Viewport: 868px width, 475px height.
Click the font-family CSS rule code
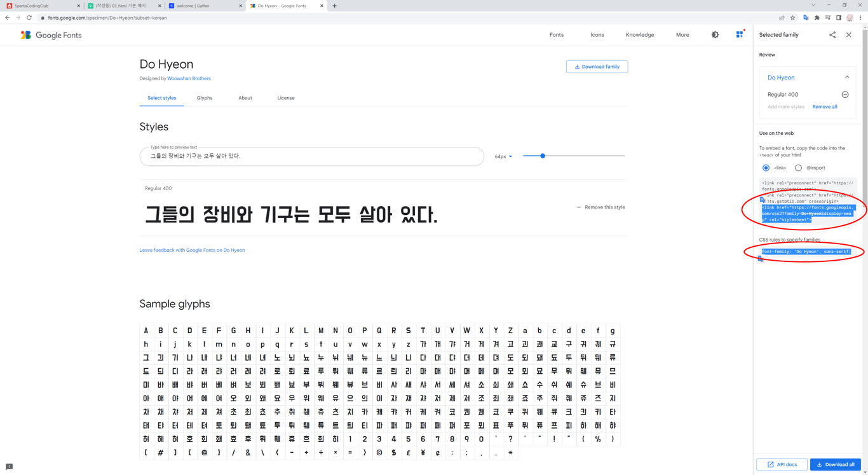click(x=806, y=252)
